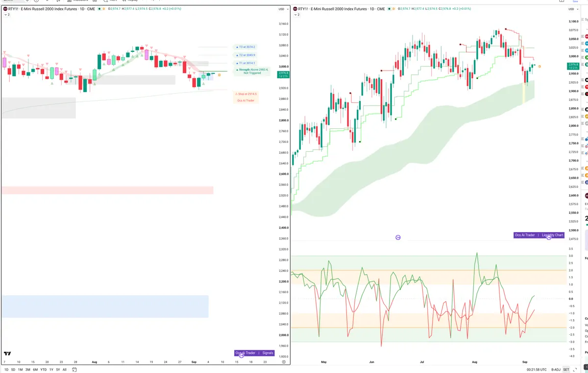The width and height of the screenshot is (588, 373).
Task: Toggle SET settlement price option
Action: 566,370
